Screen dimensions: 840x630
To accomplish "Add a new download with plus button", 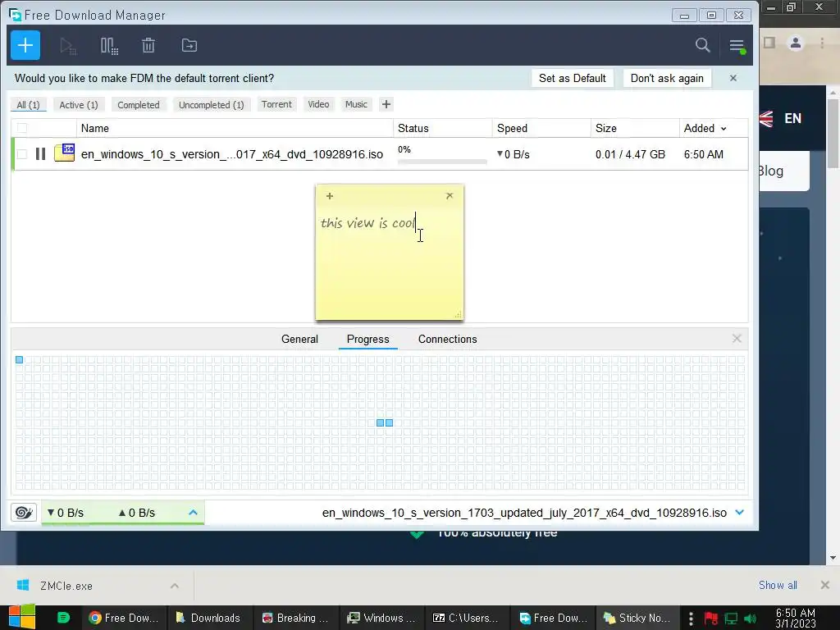I will tap(25, 46).
